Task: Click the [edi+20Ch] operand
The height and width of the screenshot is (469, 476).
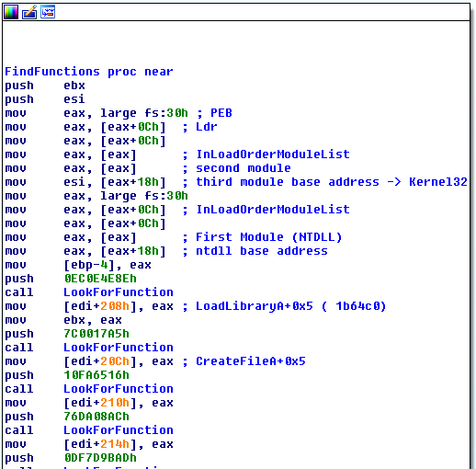Action: click(x=100, y=361)
